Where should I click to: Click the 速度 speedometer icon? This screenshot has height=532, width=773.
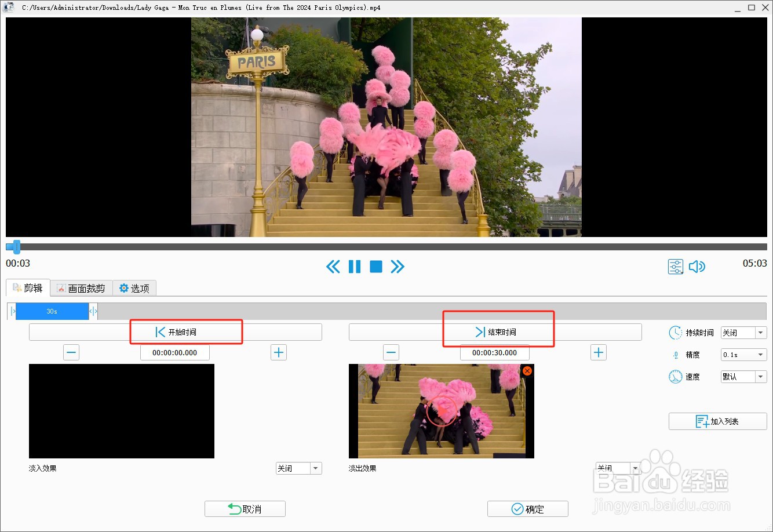[x=675, y=377]
